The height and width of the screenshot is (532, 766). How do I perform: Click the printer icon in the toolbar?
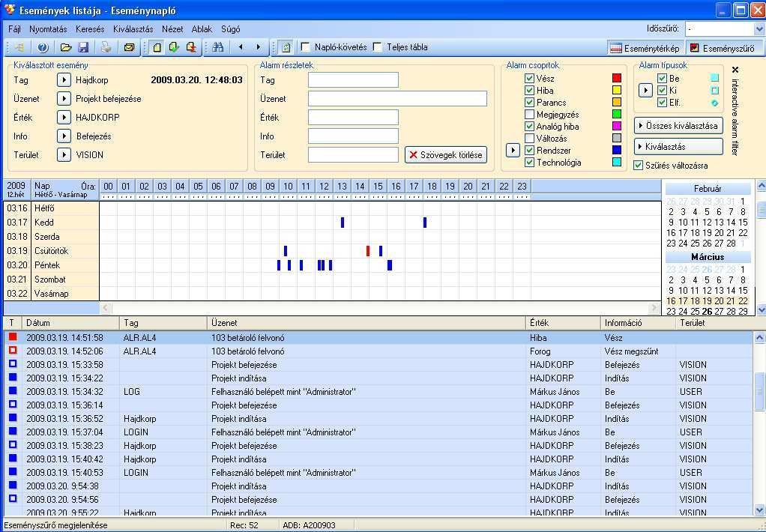106,47
